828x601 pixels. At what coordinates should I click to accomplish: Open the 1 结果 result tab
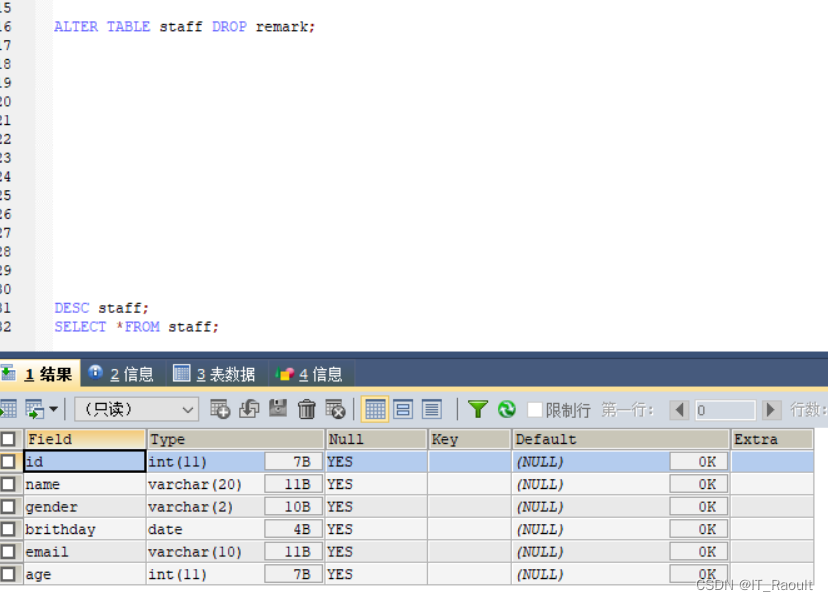pos(38,374)
